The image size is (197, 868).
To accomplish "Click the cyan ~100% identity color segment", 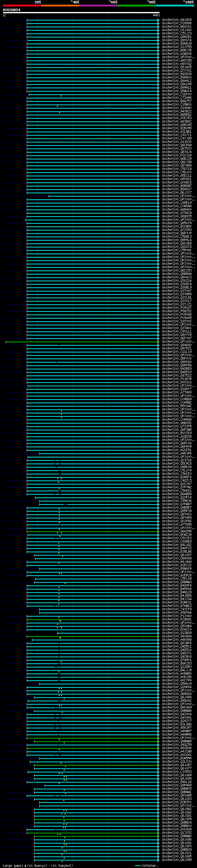I will 175,6.
